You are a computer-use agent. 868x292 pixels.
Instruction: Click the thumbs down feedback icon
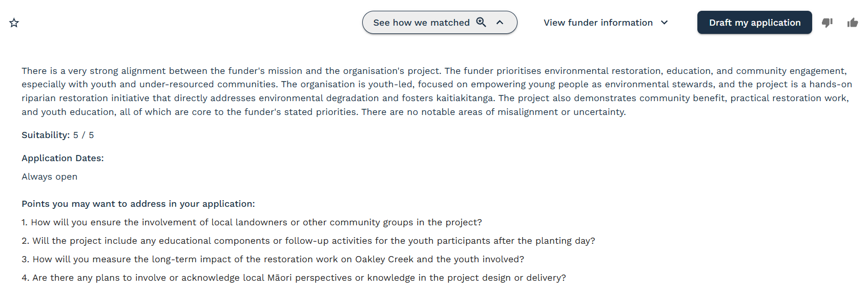click(827, 23)
